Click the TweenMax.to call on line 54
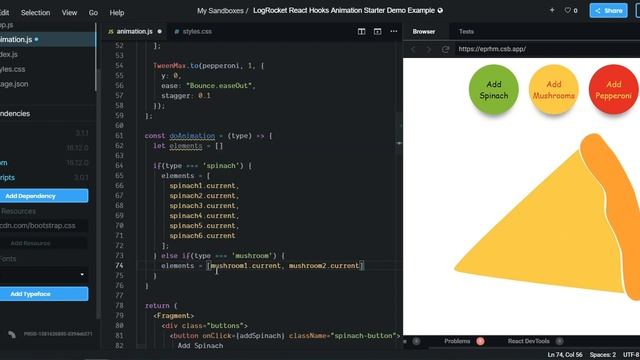Screen dimensions: 640x360 click(176, 65)
